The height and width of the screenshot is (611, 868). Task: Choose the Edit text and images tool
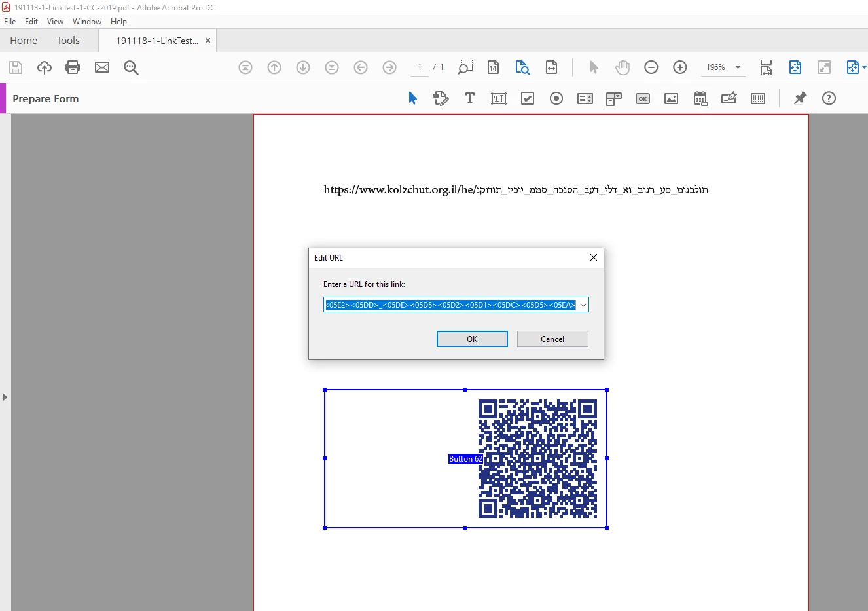pyautogui.click(x=441, y=98)
